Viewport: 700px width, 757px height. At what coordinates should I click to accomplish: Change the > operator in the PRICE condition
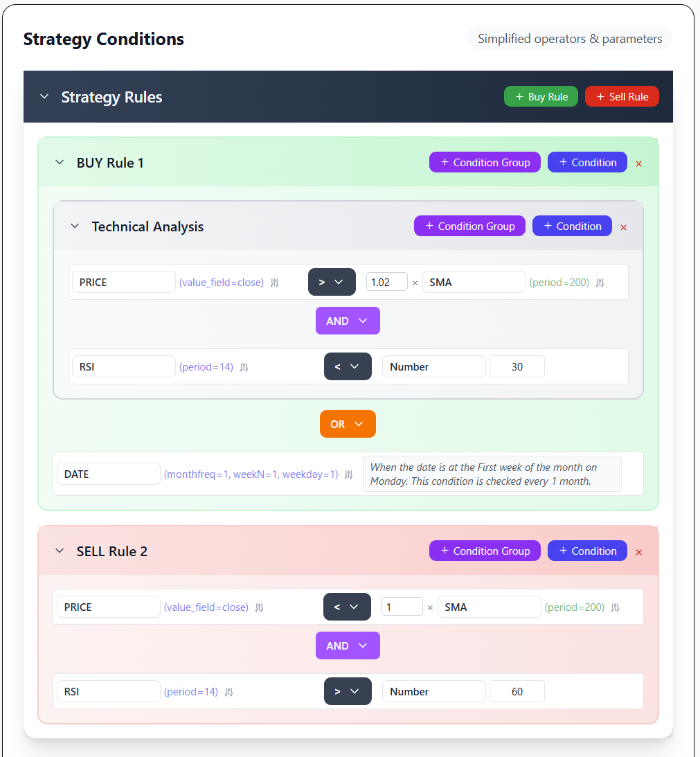click(x=332, y=282)
